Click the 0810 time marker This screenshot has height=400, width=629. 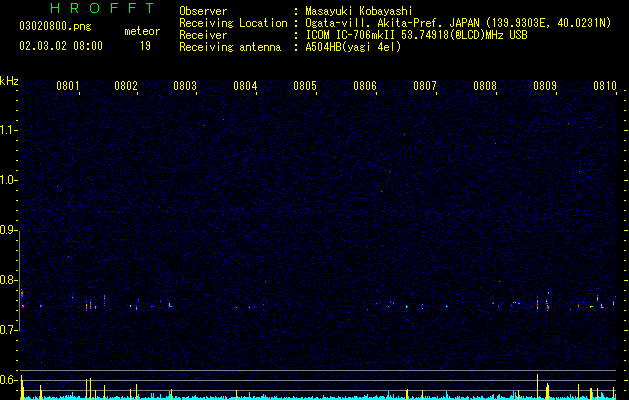(x=605, y=86)
